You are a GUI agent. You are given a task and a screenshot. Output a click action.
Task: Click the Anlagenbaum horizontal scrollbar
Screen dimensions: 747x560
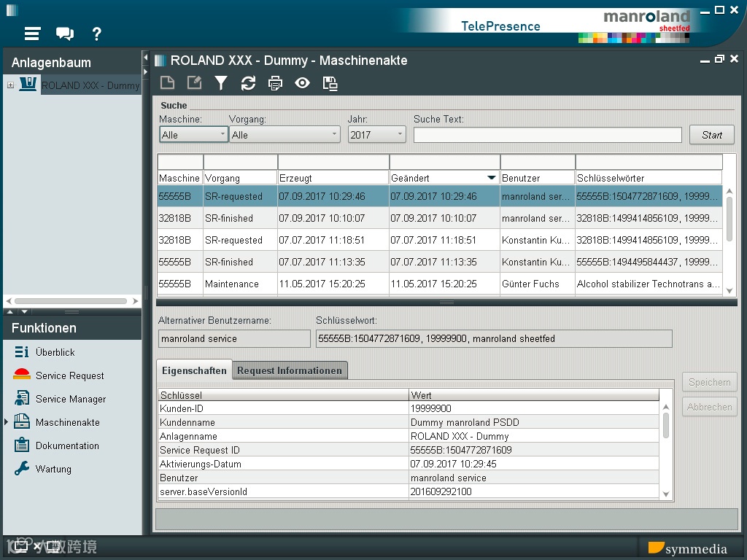pos(71,301)
